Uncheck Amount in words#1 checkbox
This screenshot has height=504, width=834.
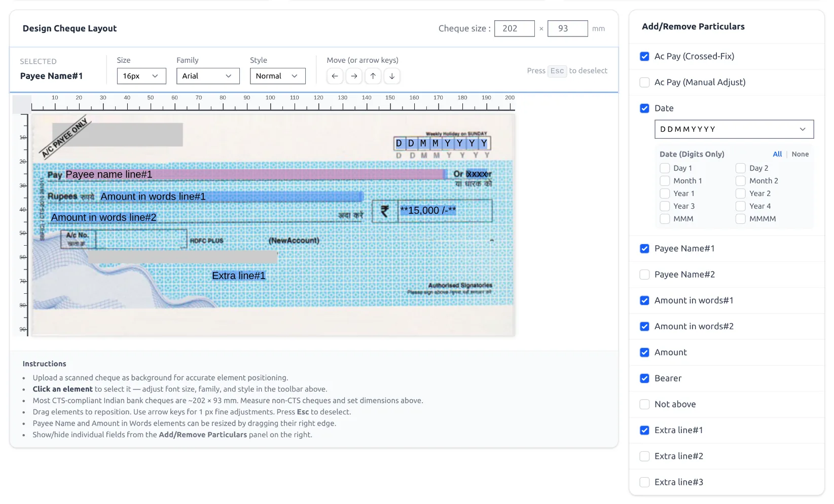click(644, 300)
